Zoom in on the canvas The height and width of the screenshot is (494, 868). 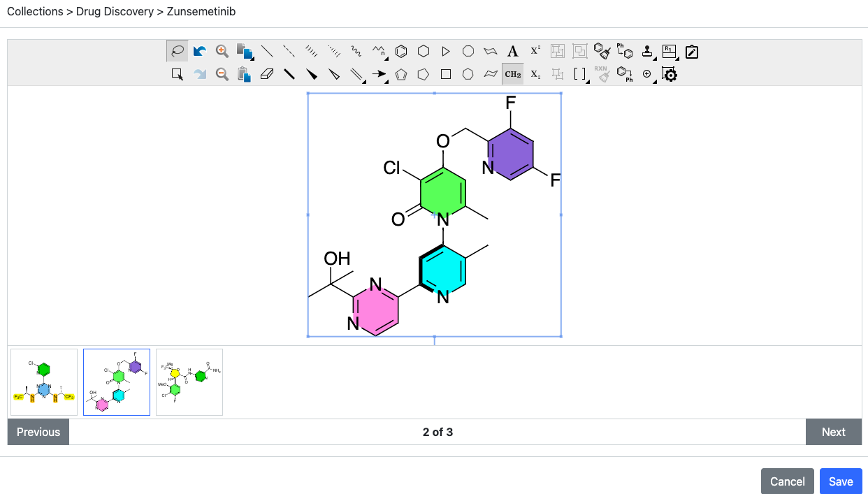pos(222,51)
